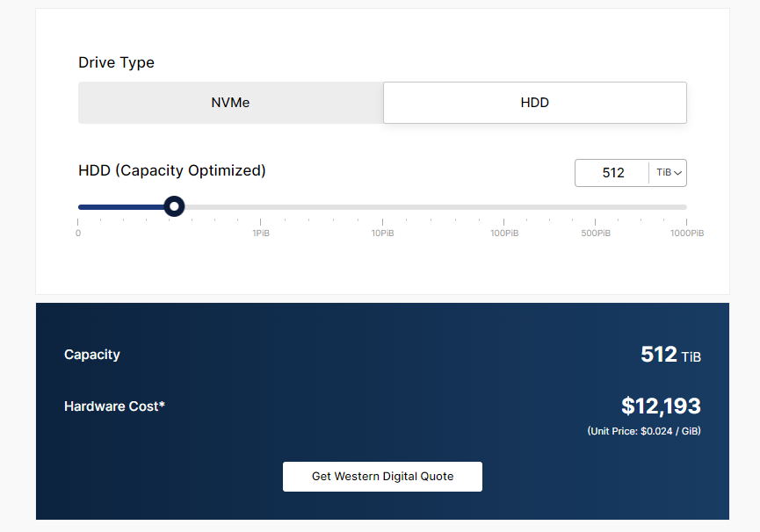This screenshot has width=760, height=532.
Task: Set slider to the 0 tick label
Action: 78,233
